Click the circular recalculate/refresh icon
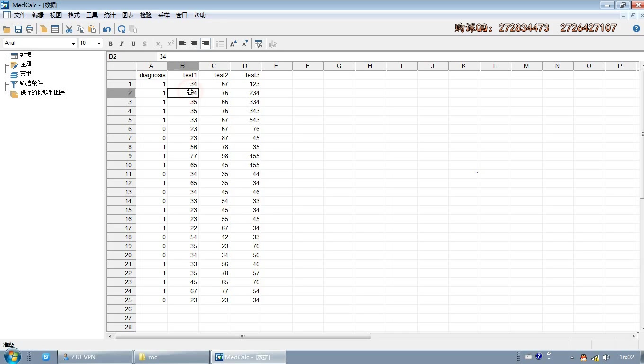Image resolution: width=644 pixels, height=364 pixels. point(122,29)
